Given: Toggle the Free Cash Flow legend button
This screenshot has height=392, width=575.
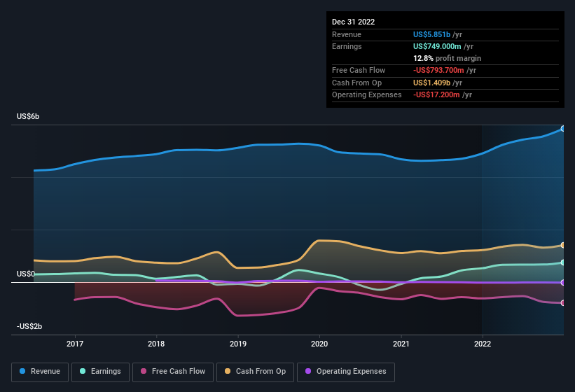Looking at the screenshot, I should (x=173, y=372).
